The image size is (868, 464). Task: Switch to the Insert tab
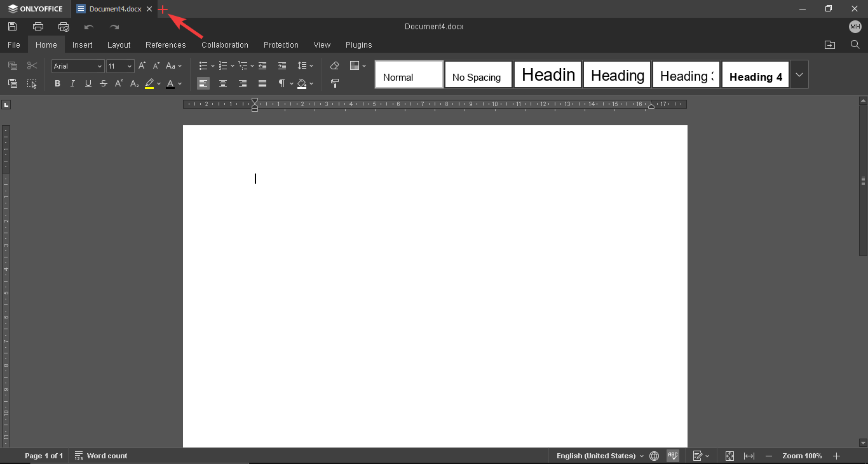[x=83, y=44]
